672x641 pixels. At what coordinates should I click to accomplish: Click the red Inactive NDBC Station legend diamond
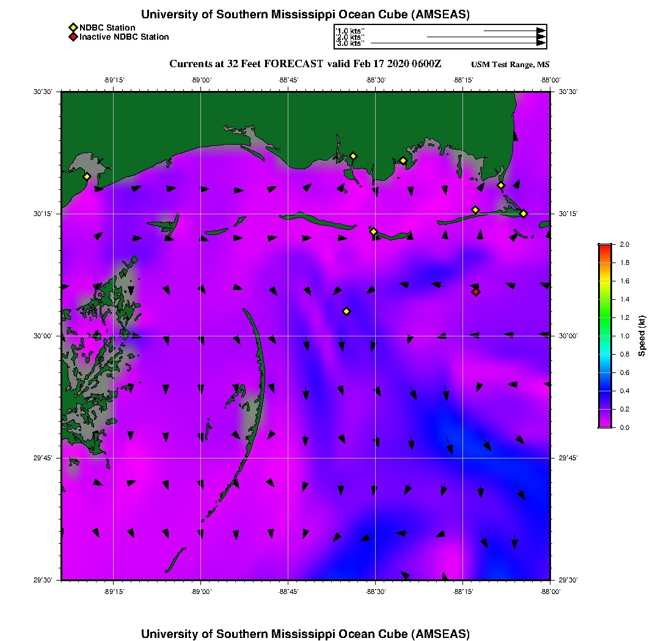pos(73,37)
